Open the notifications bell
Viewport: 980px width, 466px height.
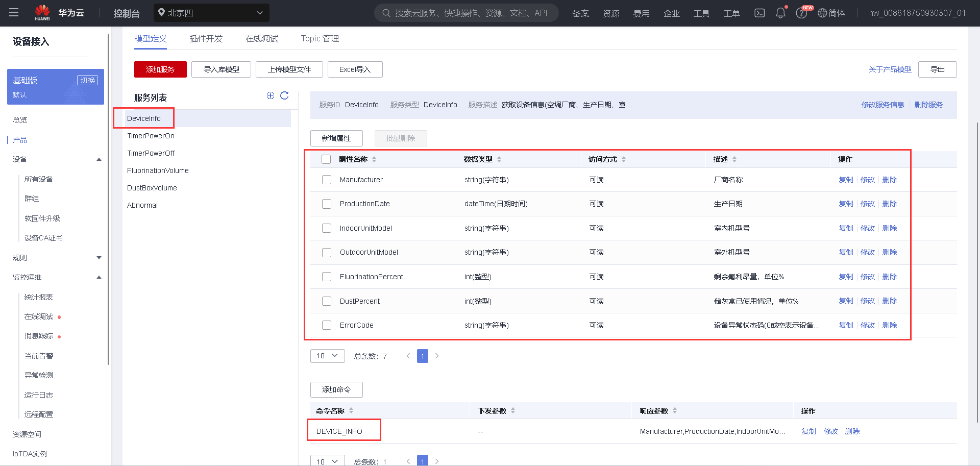pyautogui.click(x=780, y=13)
